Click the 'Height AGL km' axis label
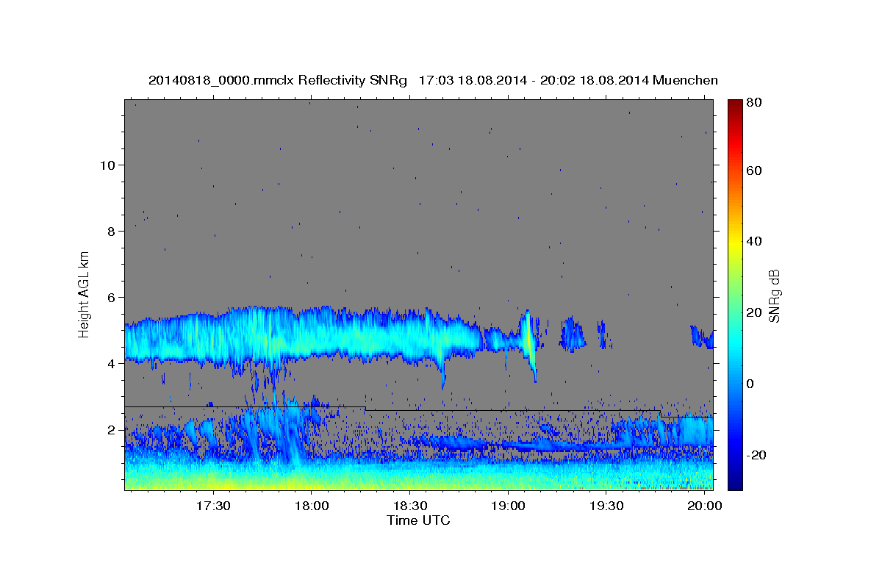 pyautogui.click(x=85, y=293)
